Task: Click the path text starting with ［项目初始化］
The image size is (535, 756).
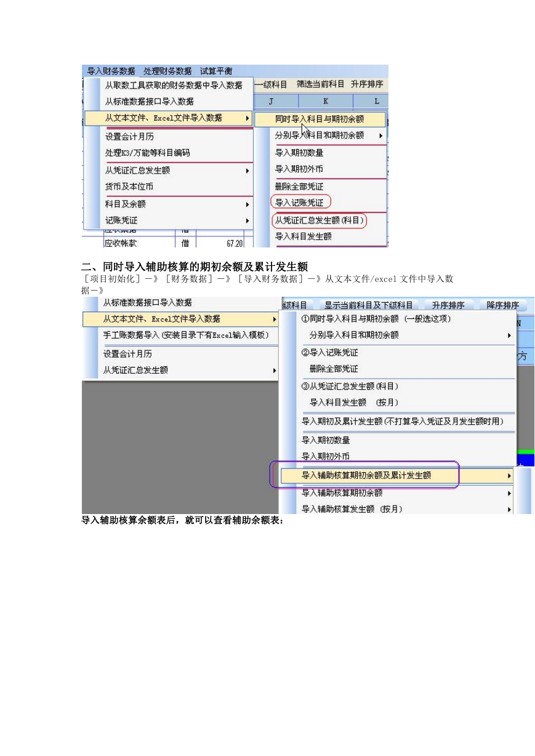Action: point(267,284)
